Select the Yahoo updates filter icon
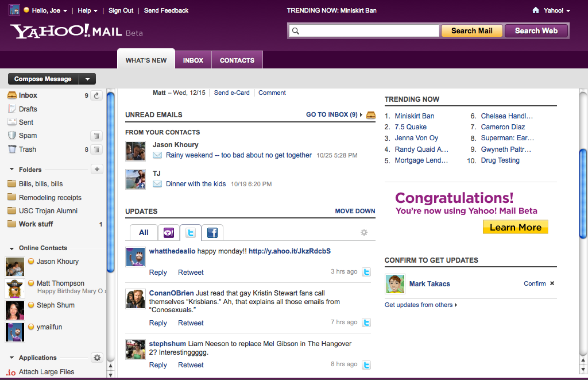Viewport: 588px width, 380px height. coord(169,233)
